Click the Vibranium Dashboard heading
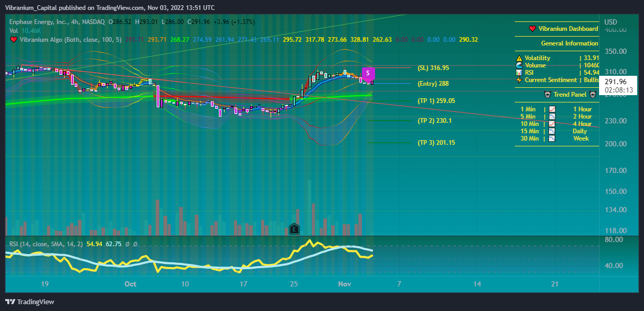Viewport: 644px width, 311px height. coord(568,29)
